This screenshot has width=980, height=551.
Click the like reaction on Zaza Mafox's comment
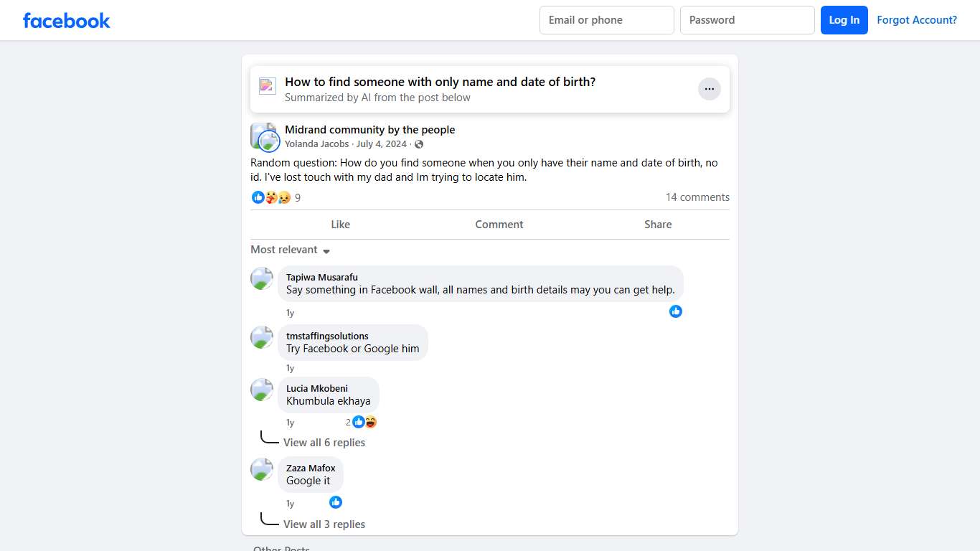336,502
